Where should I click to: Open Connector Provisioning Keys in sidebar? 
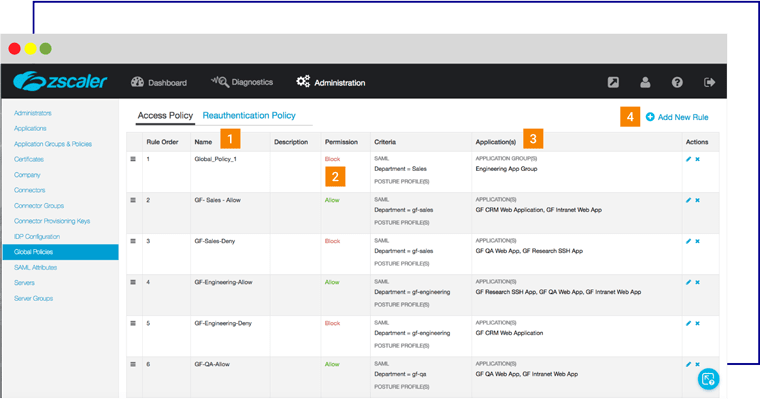coord(51,220)
